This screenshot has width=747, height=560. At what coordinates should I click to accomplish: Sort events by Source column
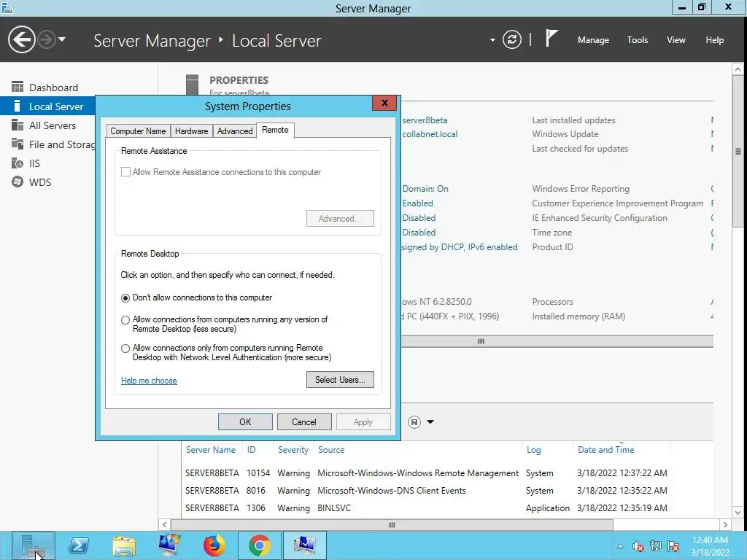pos(331,449)
